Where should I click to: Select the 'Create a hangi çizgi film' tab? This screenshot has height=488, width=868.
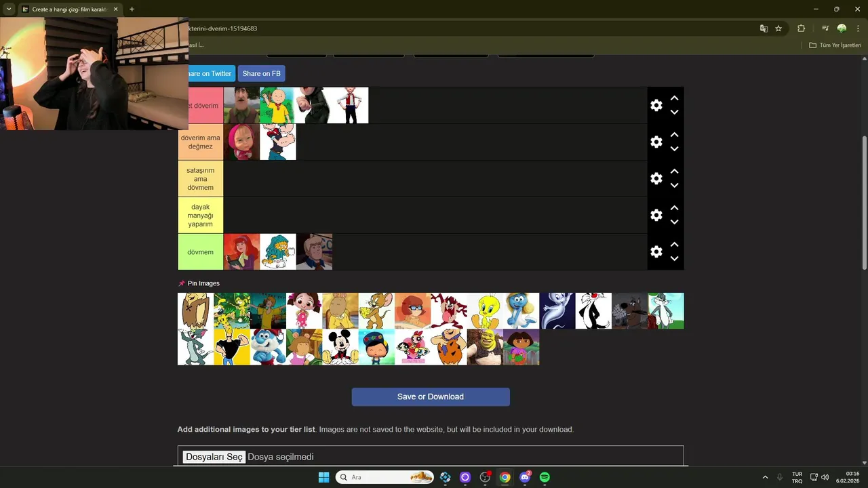pos(69,9)
